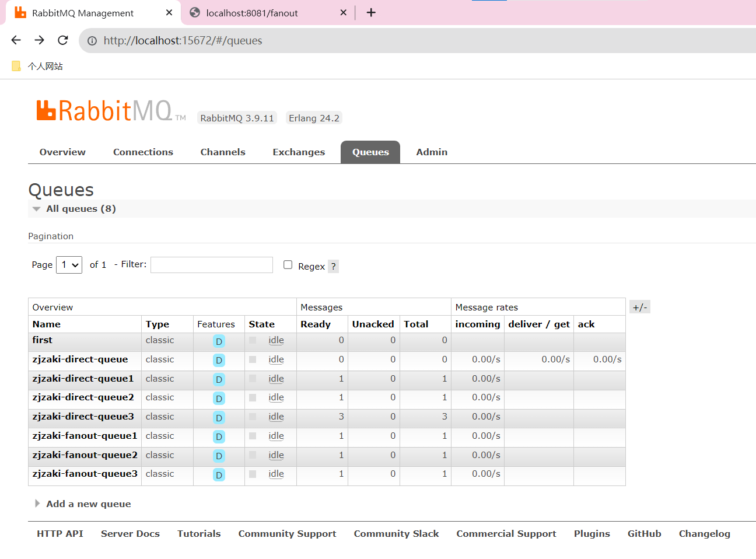Viewport: 756px width, 559px height.
Task: Open the Community Slack footer link
Action: pos(396,533)
